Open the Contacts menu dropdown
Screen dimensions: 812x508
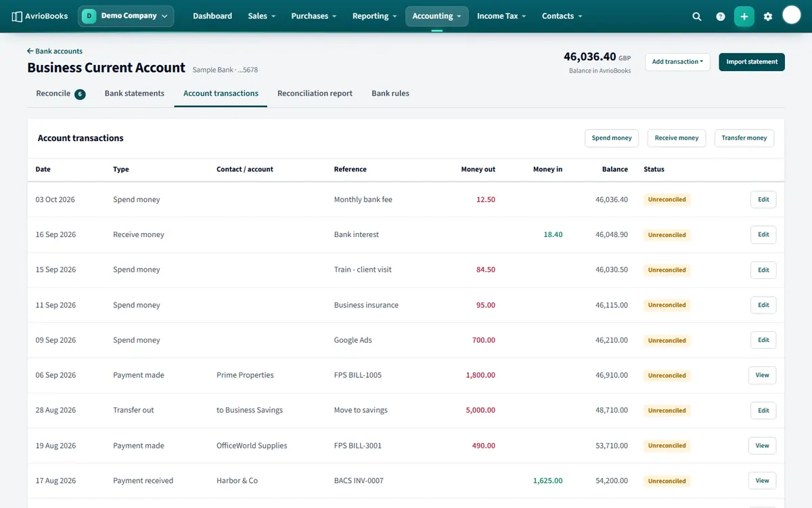pyautogui.click(x=562, y=16)
